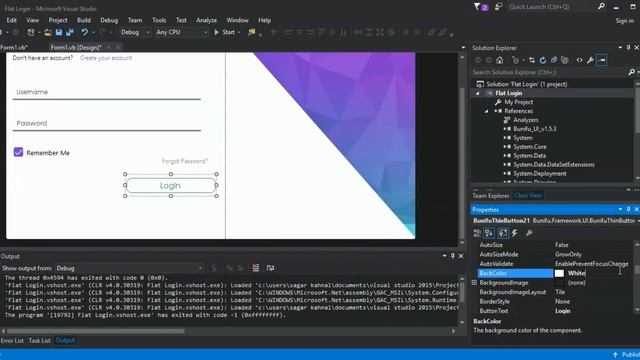Click the Categorized icon in Properties
This screenshot has height=360, width=640.
click(477, 233)
